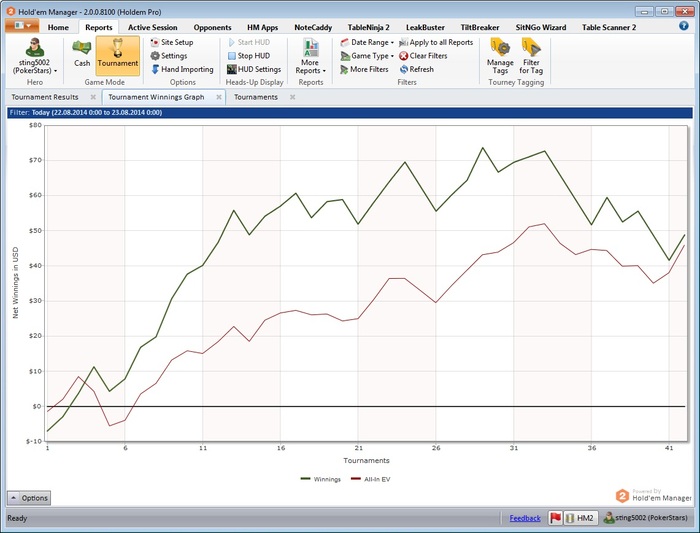This screenshot has height=533, width=700.
Task: Click the $80 y-axis label
Action: click(35, 125)
